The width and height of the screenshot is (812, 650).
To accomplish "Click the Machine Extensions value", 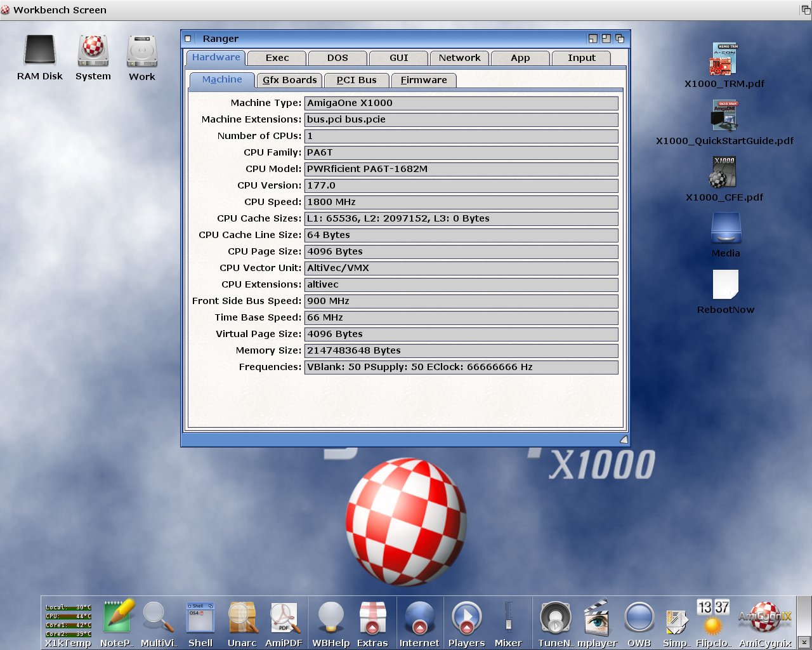I will (x=461, y=119).
